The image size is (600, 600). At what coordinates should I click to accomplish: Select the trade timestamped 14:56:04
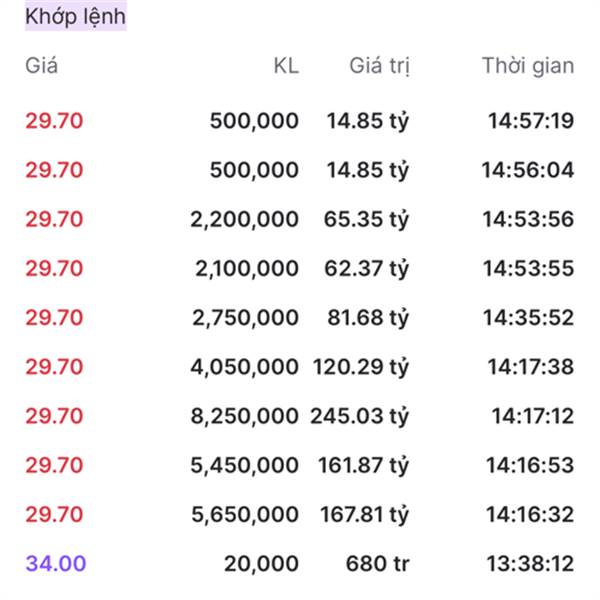(530, 170)
